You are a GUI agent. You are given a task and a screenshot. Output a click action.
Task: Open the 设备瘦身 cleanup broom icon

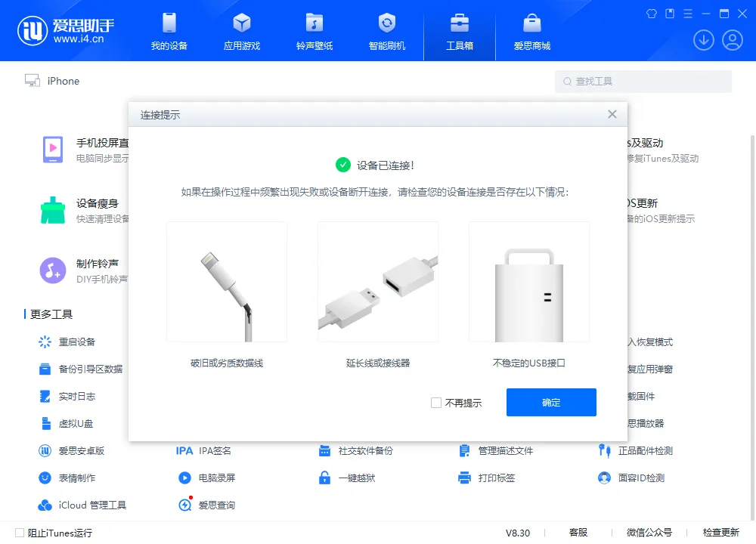(x=53, y=210)
